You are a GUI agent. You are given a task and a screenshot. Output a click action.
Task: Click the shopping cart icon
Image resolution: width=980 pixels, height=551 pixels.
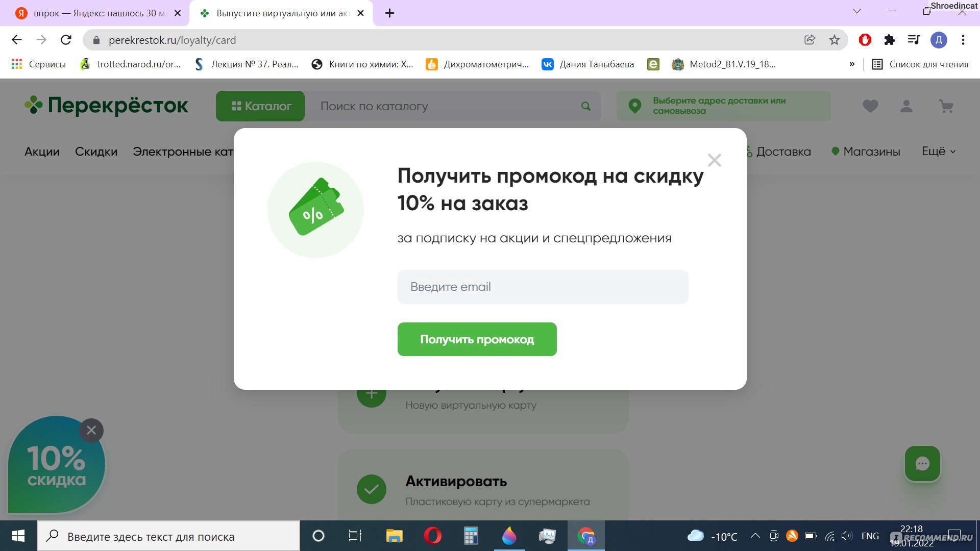946,106
